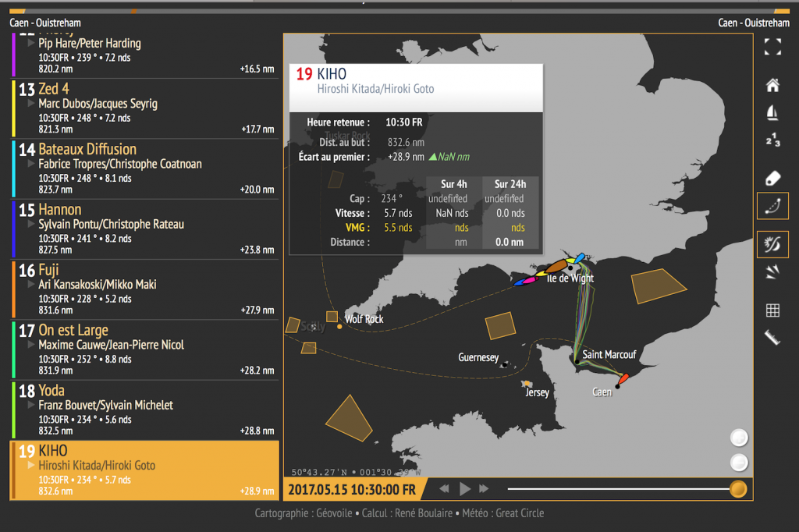This screenshot has width=799, height=532.
Task: Click the '+20.0 nm' gap value
Action: coord(257,190)
